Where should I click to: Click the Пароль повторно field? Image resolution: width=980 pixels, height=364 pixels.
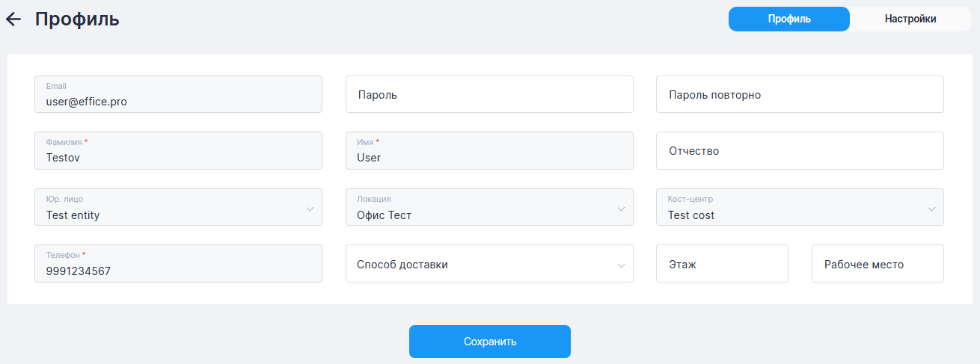[x=800, y=95]
